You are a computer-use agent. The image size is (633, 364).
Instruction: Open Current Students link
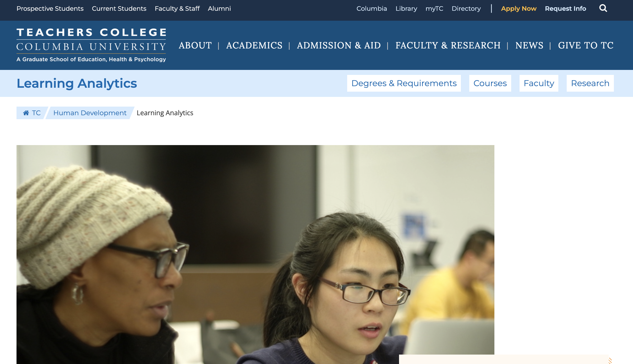coord(119,9)
